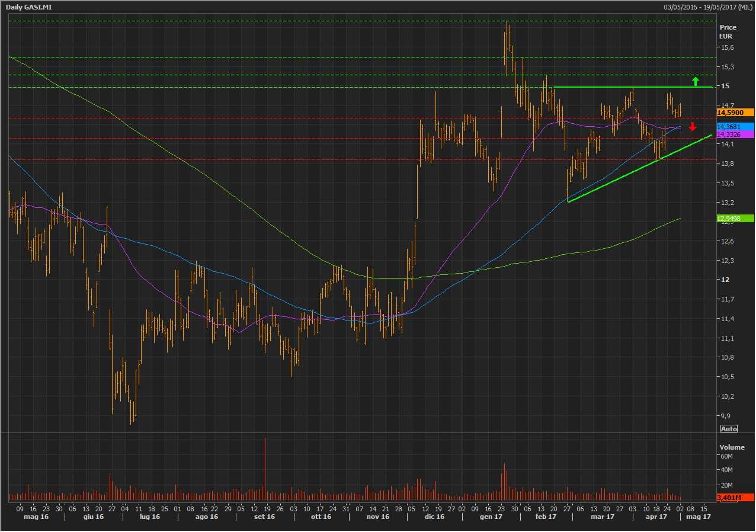The height and width of the screenshot is (532, 756).
Task: Select the bold 15 price level label
Action: (x=726, y=86)
